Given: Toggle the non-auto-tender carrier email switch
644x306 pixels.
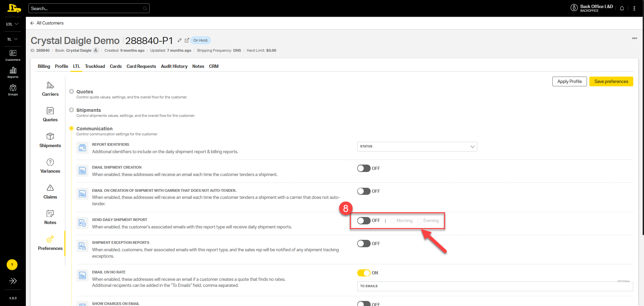Looking at the screenshot, I should point(364,191).
